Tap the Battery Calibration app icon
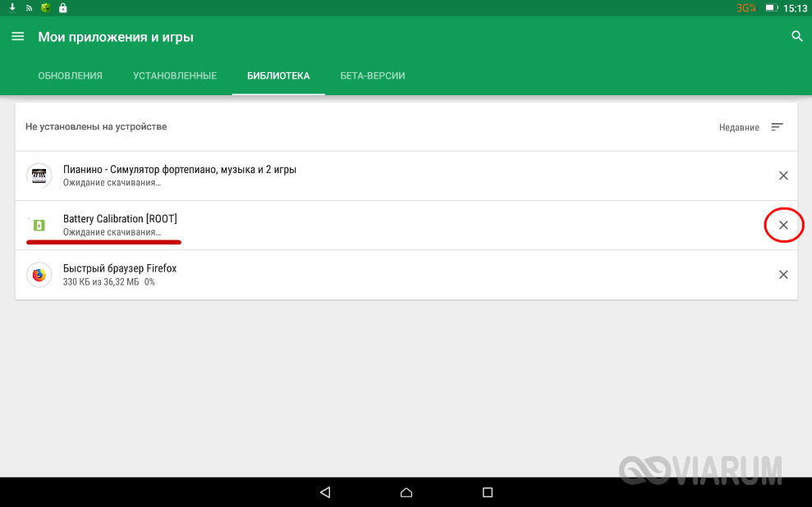 tap(39, 225)
